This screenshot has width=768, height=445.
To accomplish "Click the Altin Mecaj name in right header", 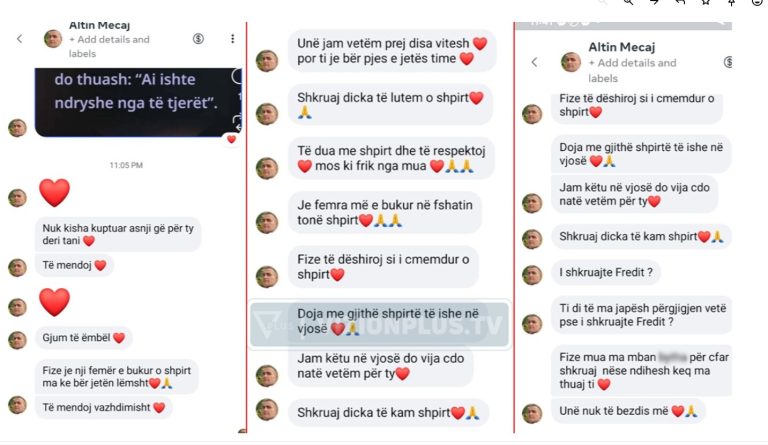I will tap(622, 47).
